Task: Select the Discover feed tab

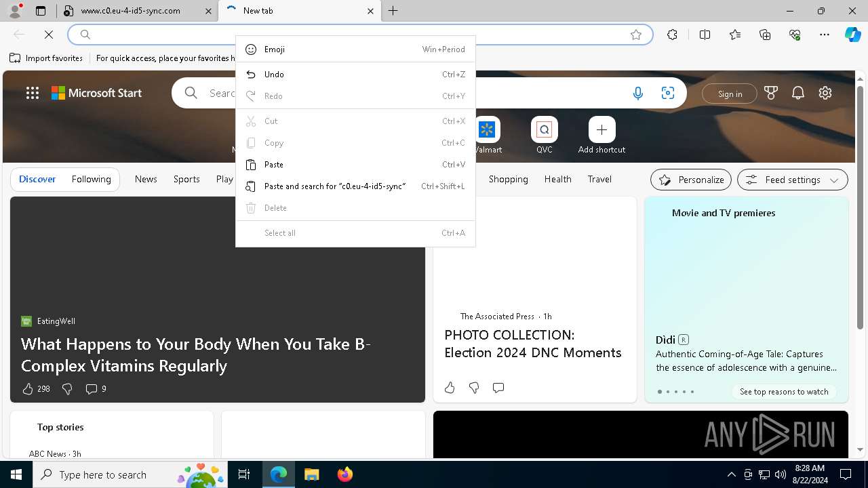Action: pyautogui.click(x=37, y=180)
